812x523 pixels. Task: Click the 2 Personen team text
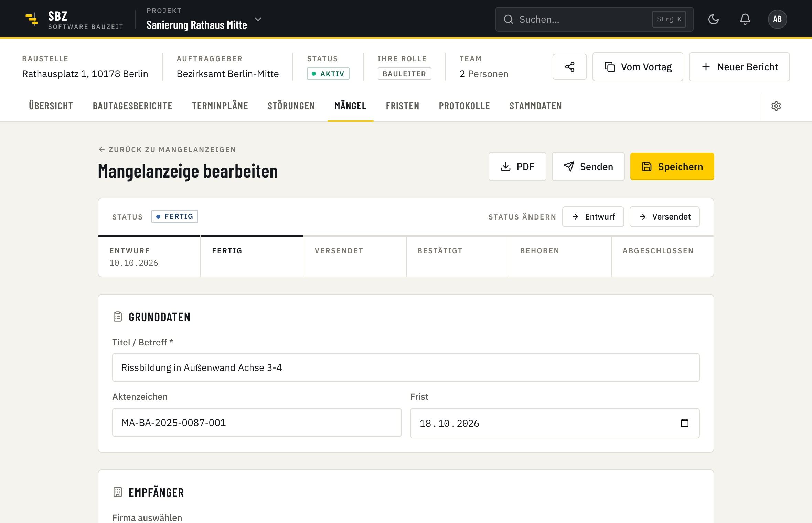484,74
